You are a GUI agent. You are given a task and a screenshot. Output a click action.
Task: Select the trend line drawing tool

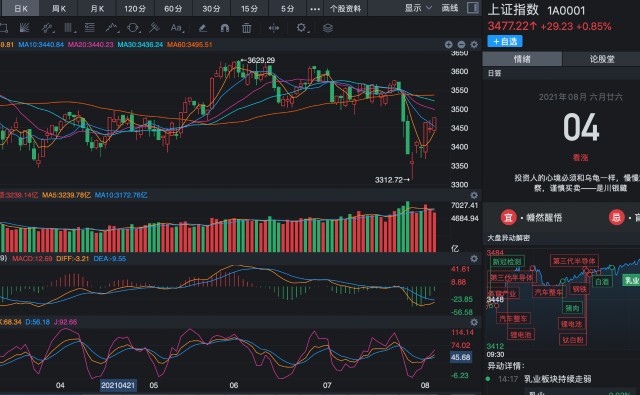tap(47, 28)
